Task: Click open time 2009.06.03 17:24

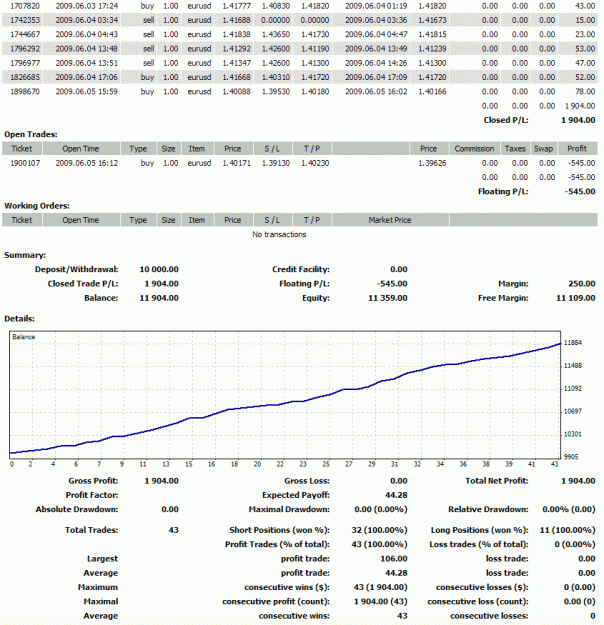Action: (87, 6)
